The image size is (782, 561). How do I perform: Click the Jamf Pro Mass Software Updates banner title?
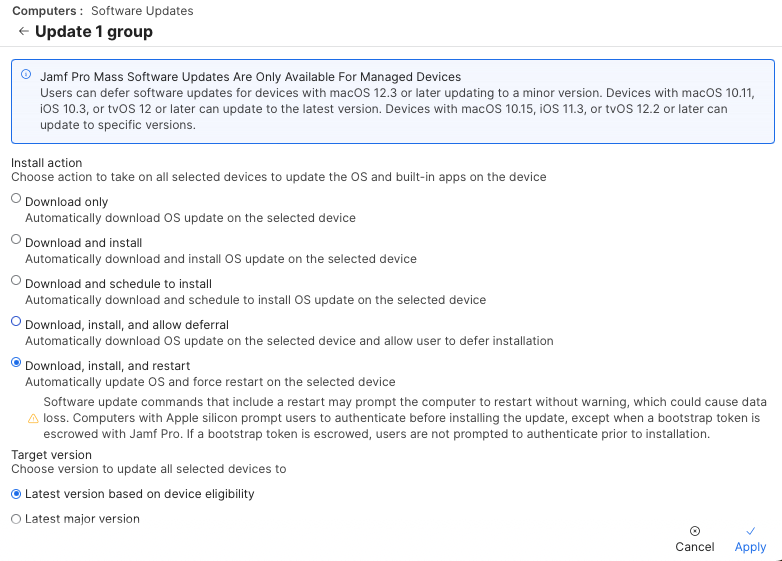coord(250,77)
